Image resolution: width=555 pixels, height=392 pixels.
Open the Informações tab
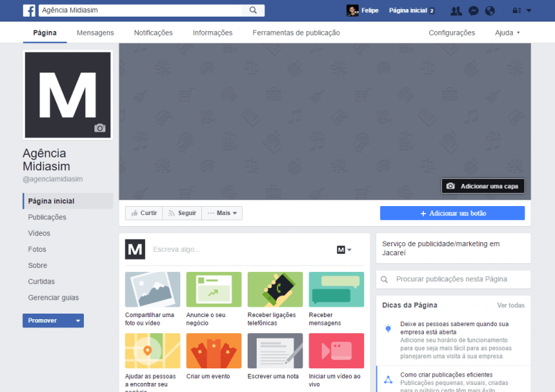(212, 33)
